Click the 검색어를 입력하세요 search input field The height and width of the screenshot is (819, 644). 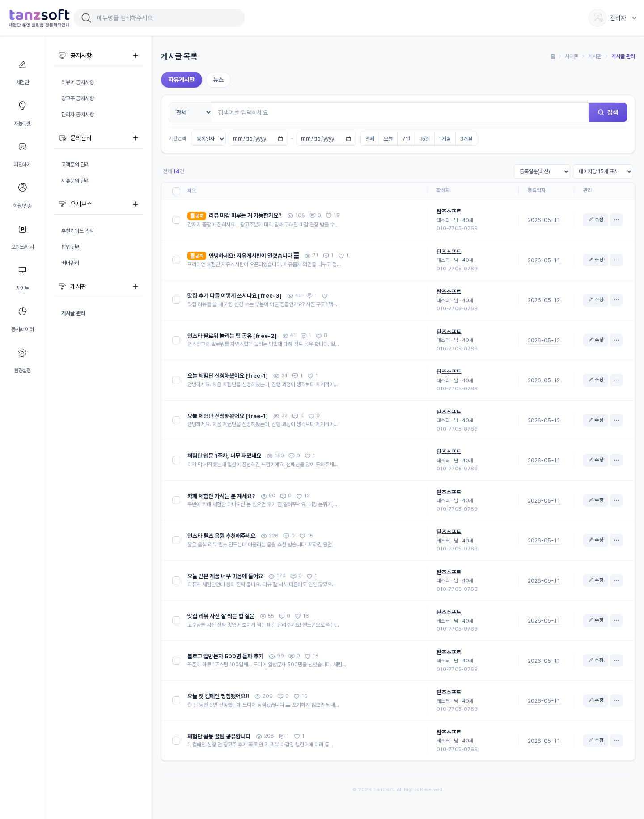tap(400, 112)
